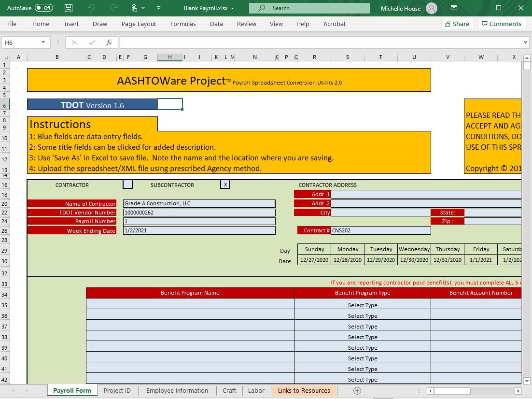Switch to the Employee Information sheet tab
Image resolution: width=532 pixels, height=399 pixels.
[x=177, y=390]
